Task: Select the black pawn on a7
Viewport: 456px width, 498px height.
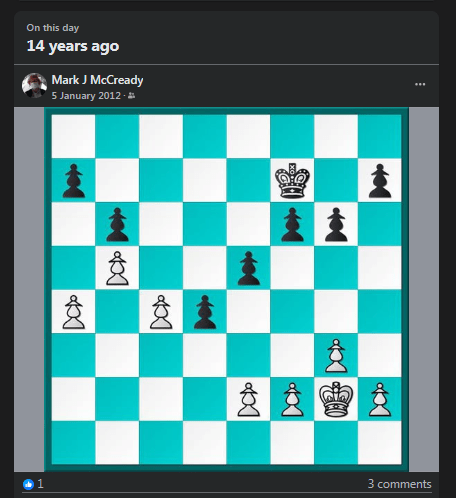Action: click(74, 181)
